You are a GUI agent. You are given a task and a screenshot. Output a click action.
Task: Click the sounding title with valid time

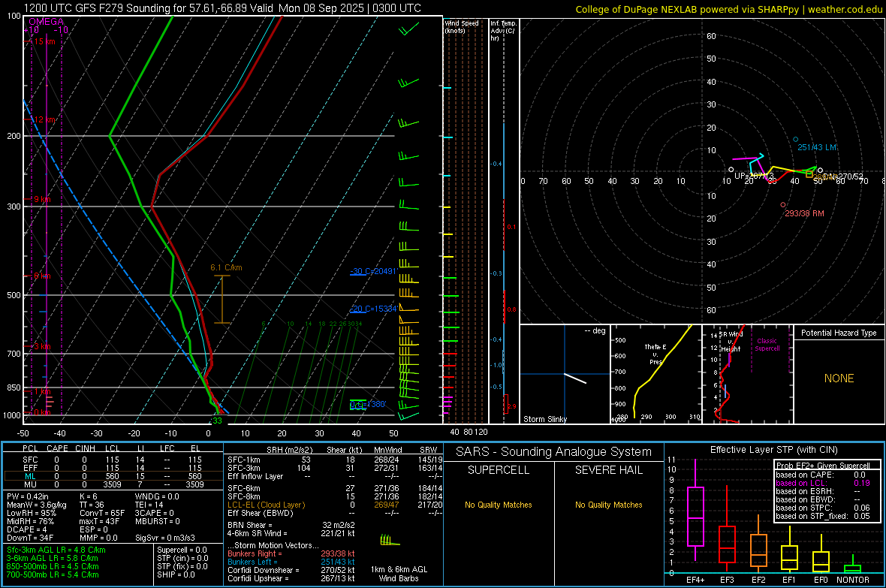pos(223,8)
